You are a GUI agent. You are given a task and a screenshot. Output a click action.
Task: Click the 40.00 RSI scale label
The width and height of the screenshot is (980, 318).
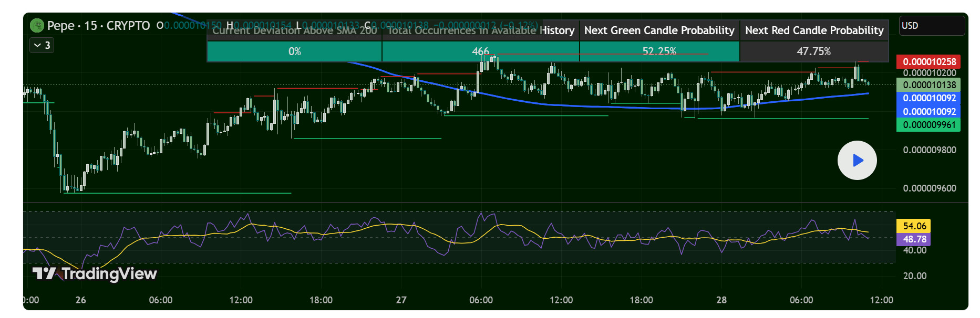pyautogui.click(x=914, y=250)
